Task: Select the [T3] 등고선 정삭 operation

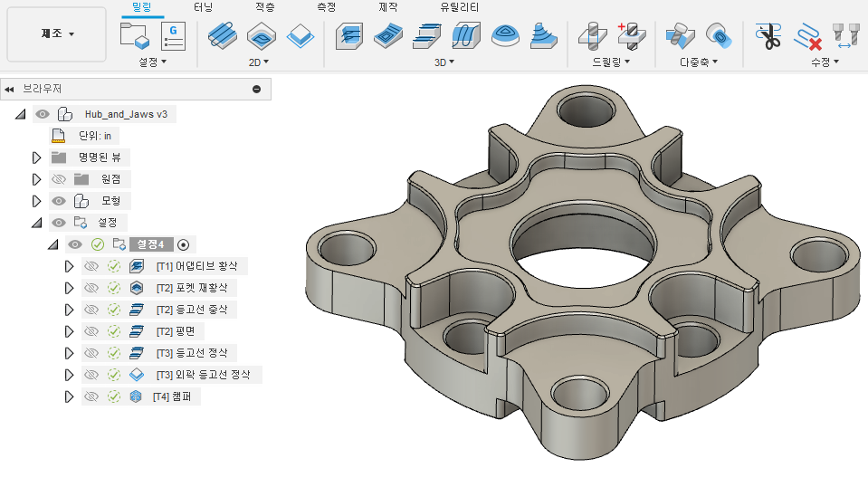Action: (x=192, y=353)
